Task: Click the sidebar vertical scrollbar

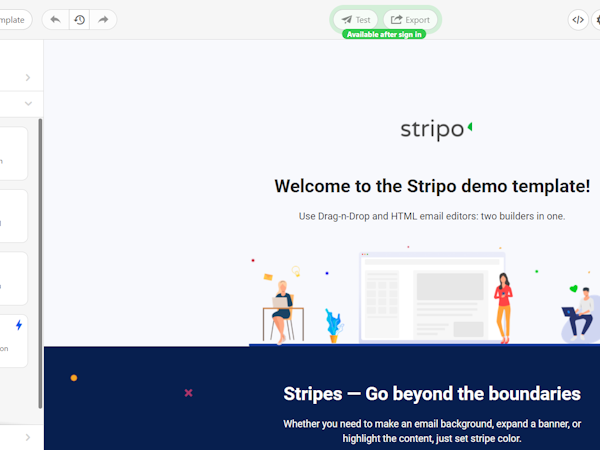Action: click(40, 263)
